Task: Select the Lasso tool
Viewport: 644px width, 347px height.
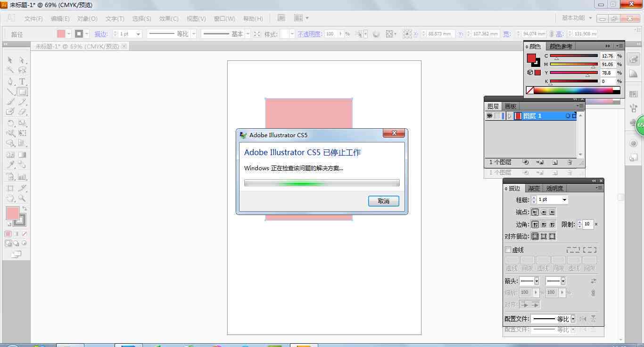Action: point(22,71)
